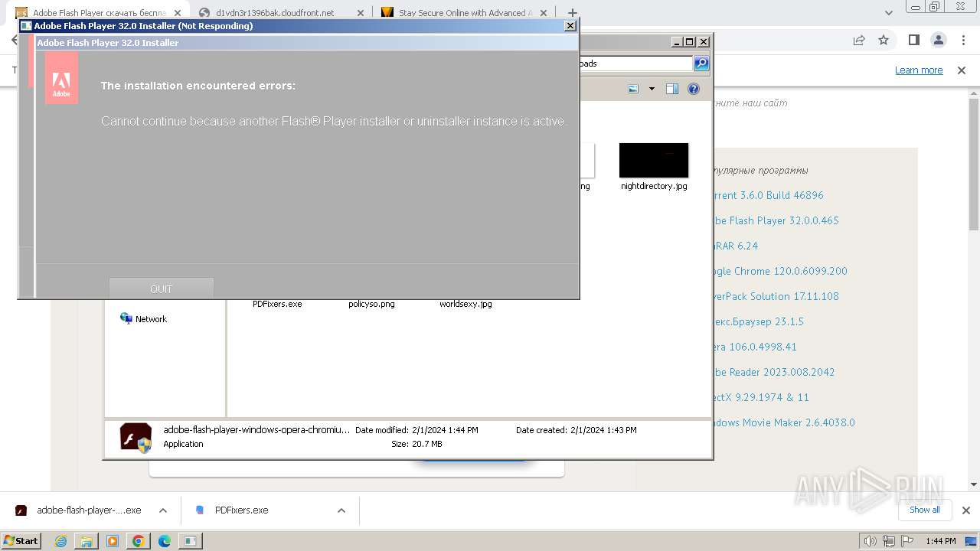Click the Explorer search magnifier button
Image resolution: width=980 pixels, height=551 pixels.
[701, 64]
